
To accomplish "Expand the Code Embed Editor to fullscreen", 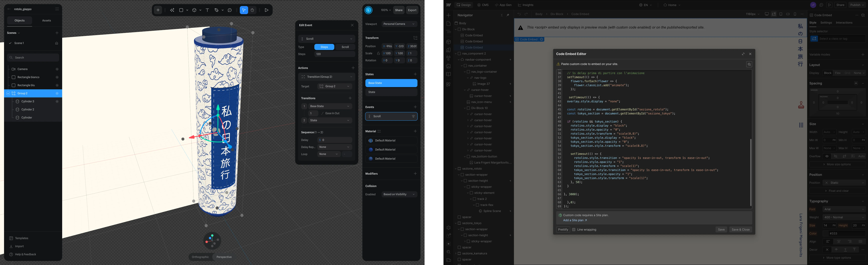I will tap(743, 54).
